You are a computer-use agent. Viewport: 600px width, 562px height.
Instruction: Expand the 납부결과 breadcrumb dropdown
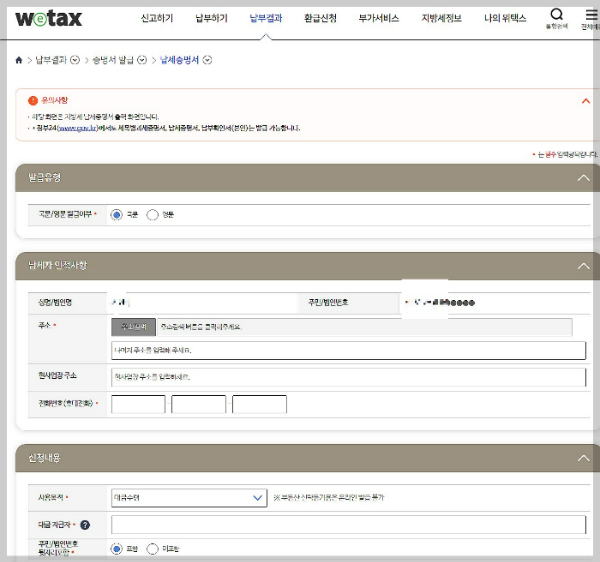pos(75,60)
